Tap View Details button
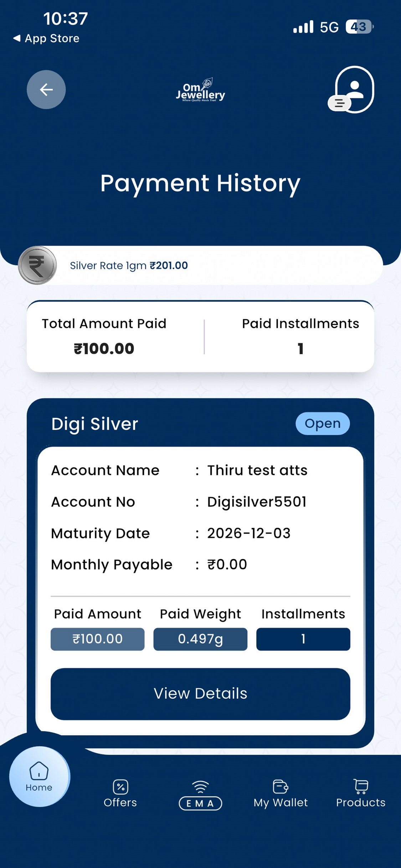Screen dimensions: 401x868 coord(200,694)
